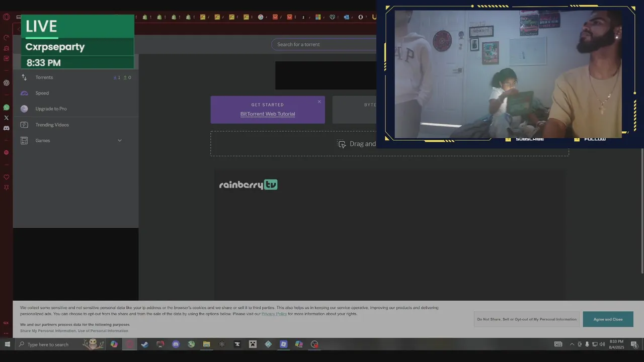Click the Upgrade to Pro swirl icon

(24, 109)
